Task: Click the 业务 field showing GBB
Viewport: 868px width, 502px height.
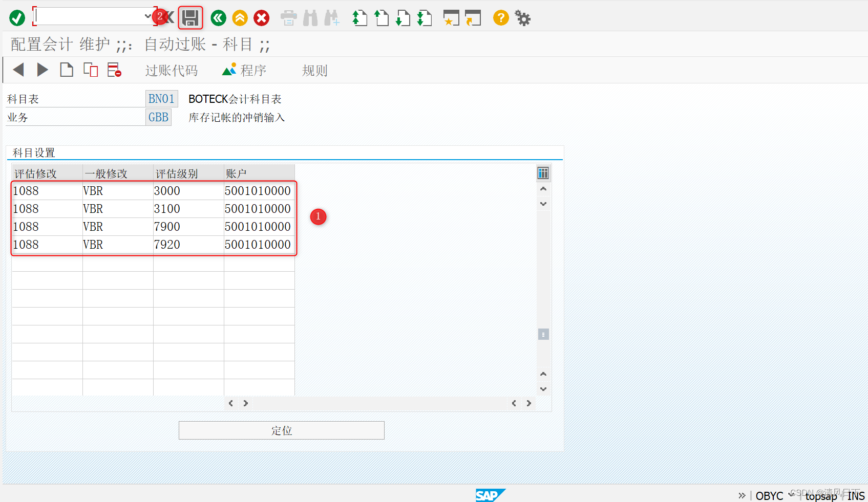Action: [158, 117]
